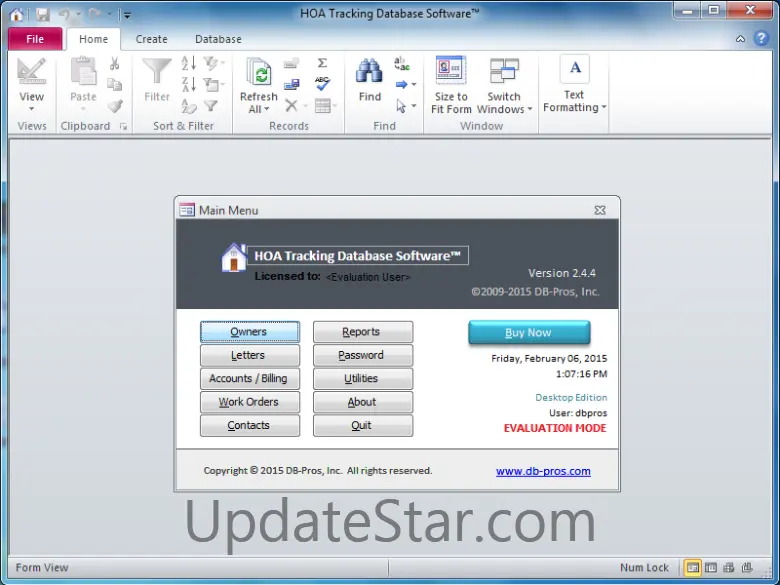Click the Save icon in quick access toolbar
The width and height of the screenshot is (780, 585).
point(43,14)
